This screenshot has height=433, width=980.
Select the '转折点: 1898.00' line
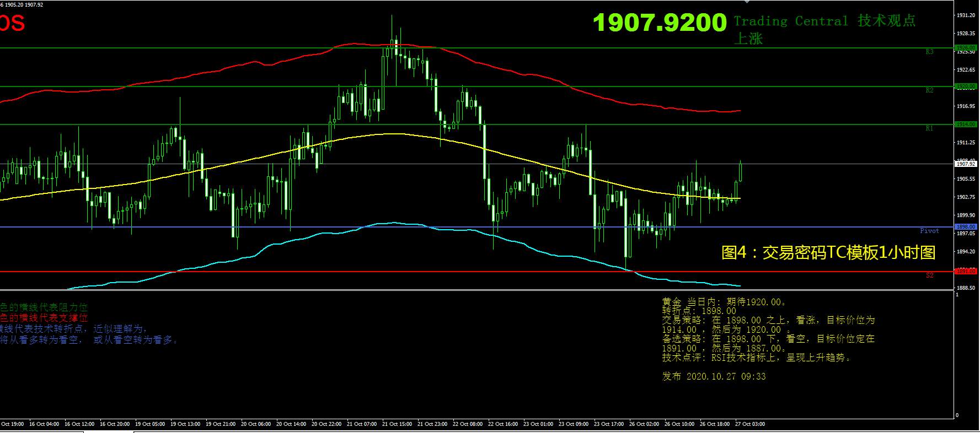pyautogui.click(x=699, y=311)
